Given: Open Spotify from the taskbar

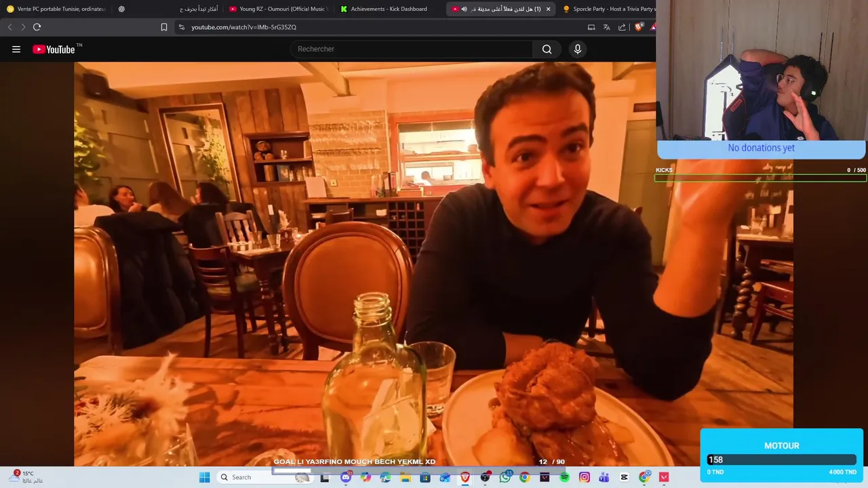Looking at the screenshot, I should click(565, 477).
